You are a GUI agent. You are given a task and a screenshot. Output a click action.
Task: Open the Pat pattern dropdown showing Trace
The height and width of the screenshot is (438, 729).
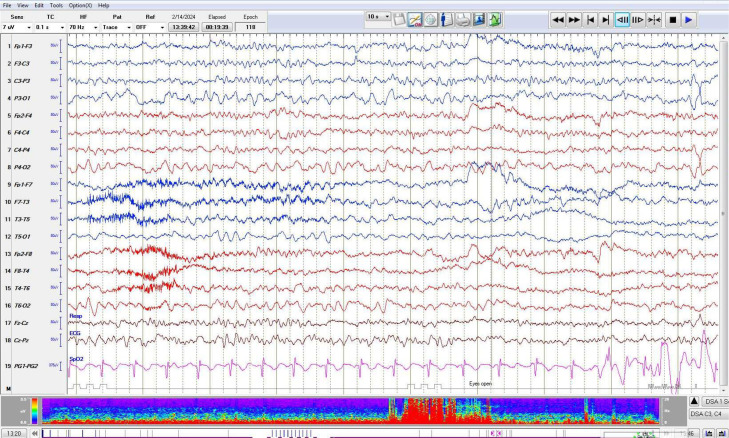[x=117, y=27]
